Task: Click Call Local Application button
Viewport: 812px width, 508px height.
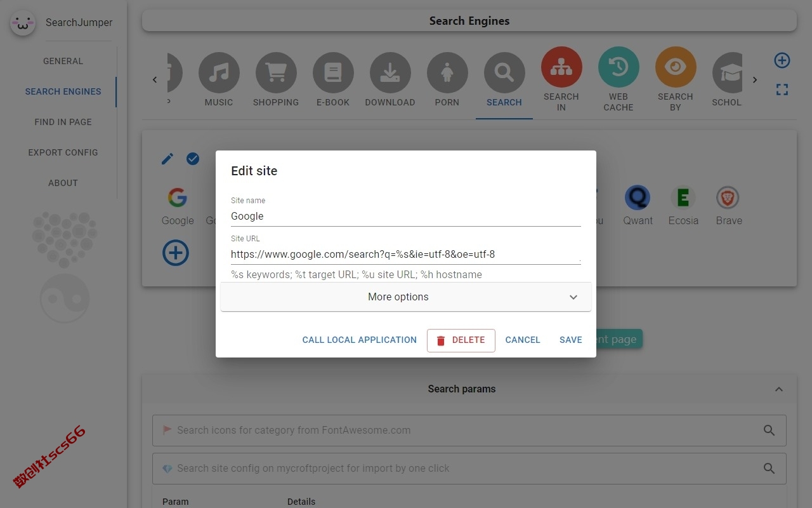Action: coord(360,340)
